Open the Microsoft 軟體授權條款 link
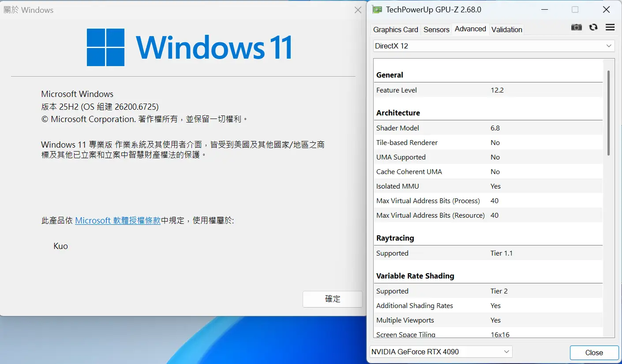 118,221
